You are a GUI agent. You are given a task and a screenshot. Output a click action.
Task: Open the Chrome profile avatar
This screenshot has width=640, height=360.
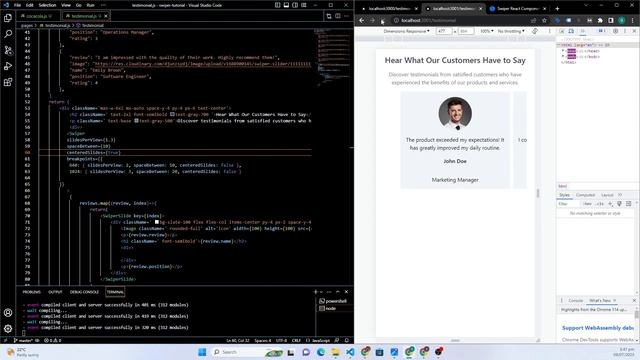(622, 20)
